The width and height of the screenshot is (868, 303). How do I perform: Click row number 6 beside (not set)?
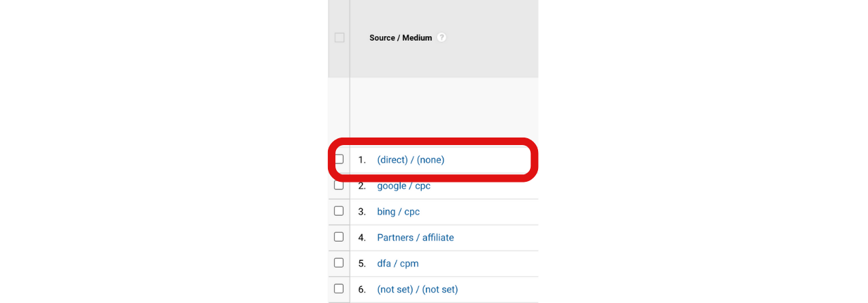coord(362,289)
